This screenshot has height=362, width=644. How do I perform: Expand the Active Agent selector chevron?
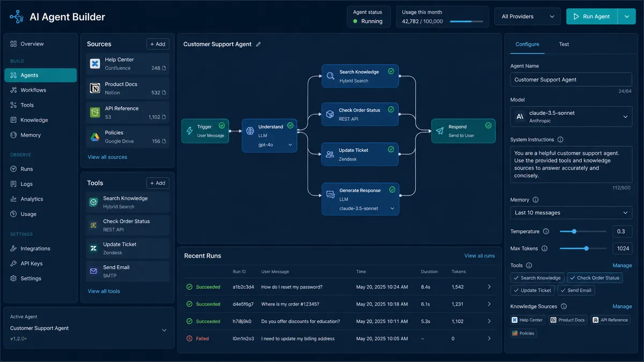(164, 330)
